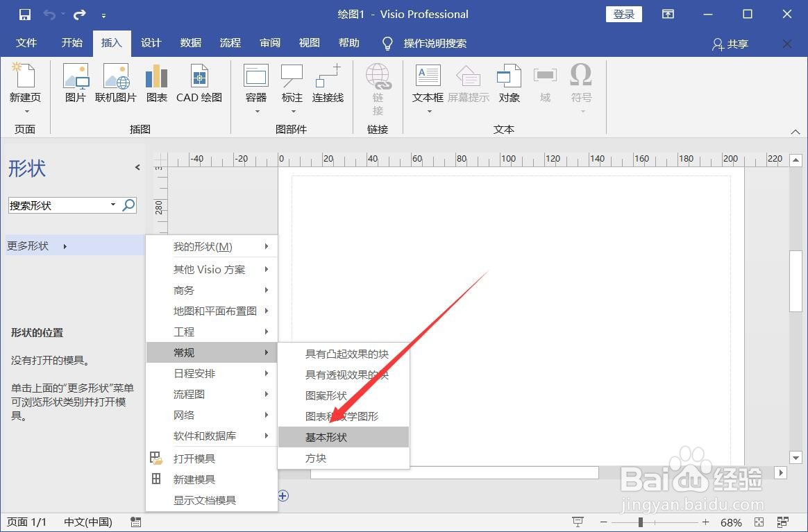Insert a 图片 picture
This screenshot has width=808, height=532.
coord(76,83)
